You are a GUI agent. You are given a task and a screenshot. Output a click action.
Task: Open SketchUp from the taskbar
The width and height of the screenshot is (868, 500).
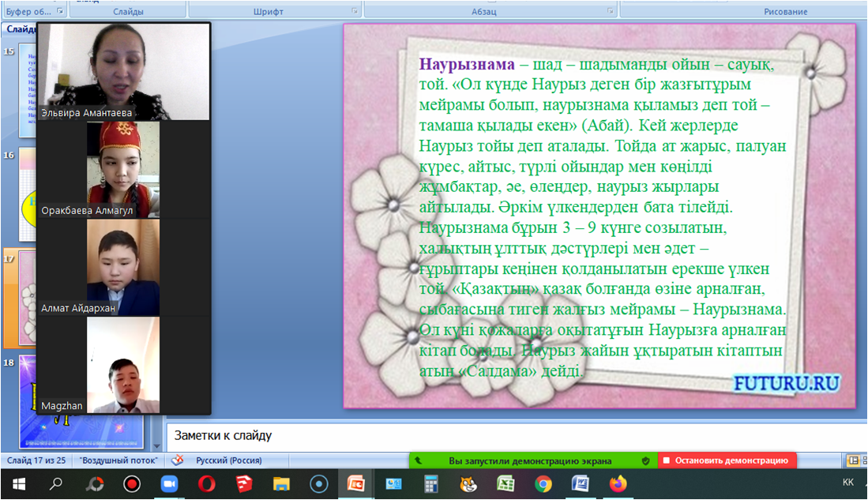tap(244, 483)
